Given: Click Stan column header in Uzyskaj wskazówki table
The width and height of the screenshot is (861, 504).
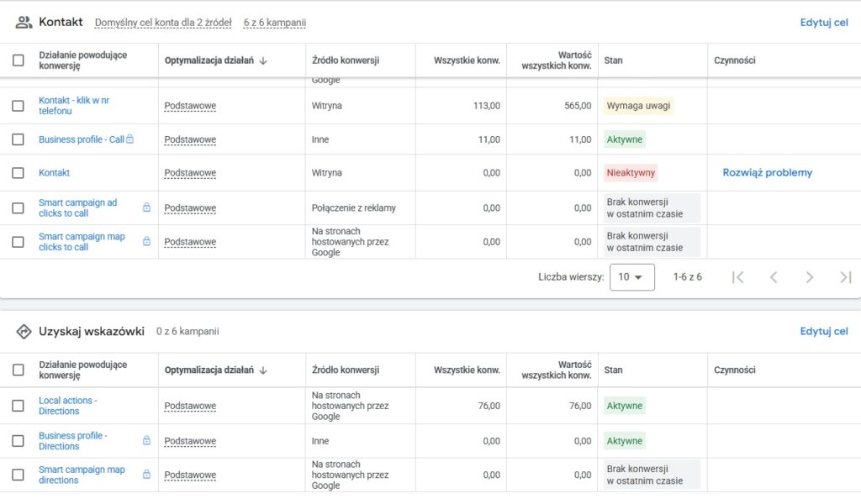Looking at the screenshot, I should point(613,370).
